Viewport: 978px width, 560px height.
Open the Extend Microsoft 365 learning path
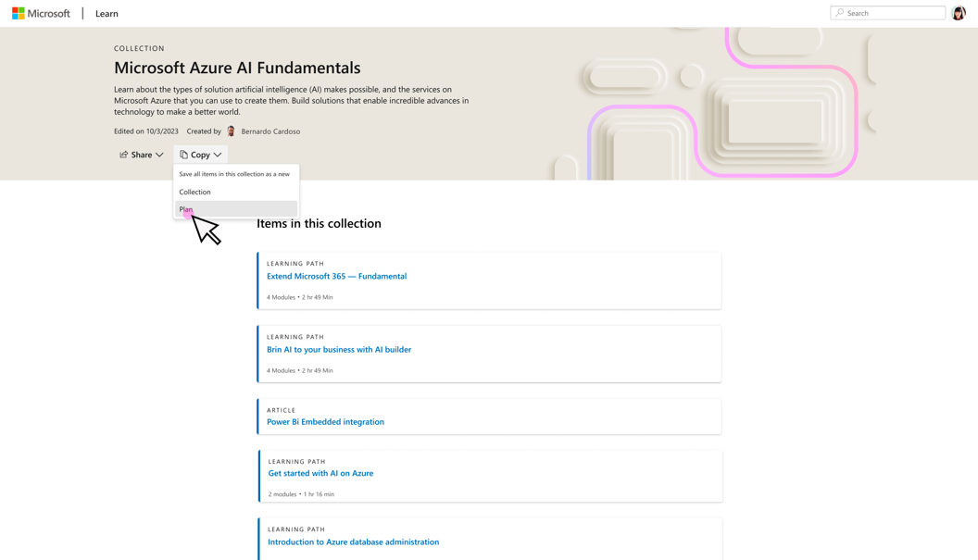point(336,276)
